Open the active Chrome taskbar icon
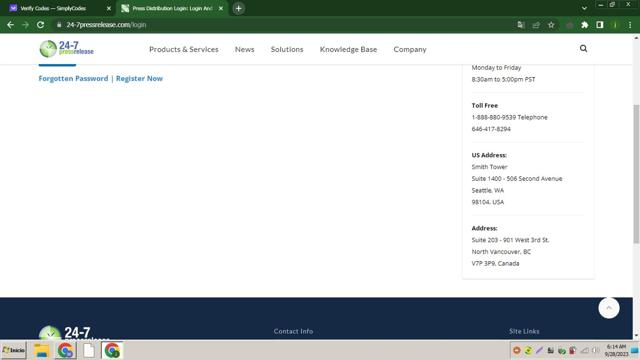640x360 pixels. (x=112, y=351)
